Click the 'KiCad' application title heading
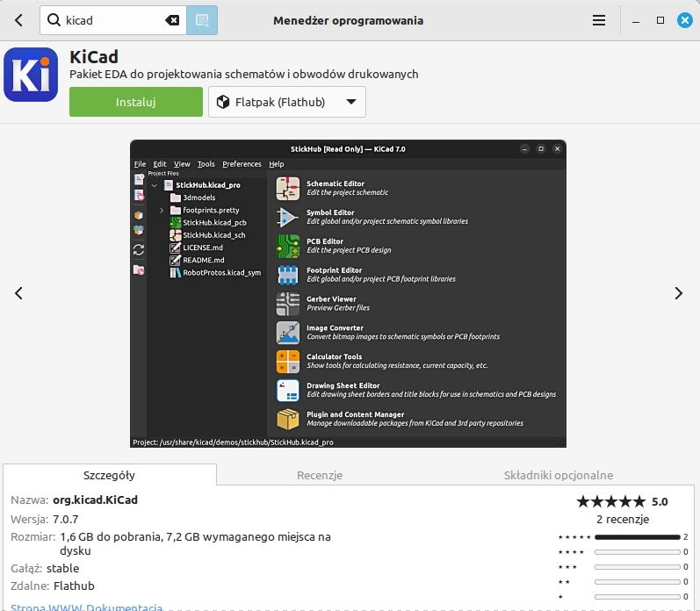This screenshot has height=611, width=700. tap(94, 57)
